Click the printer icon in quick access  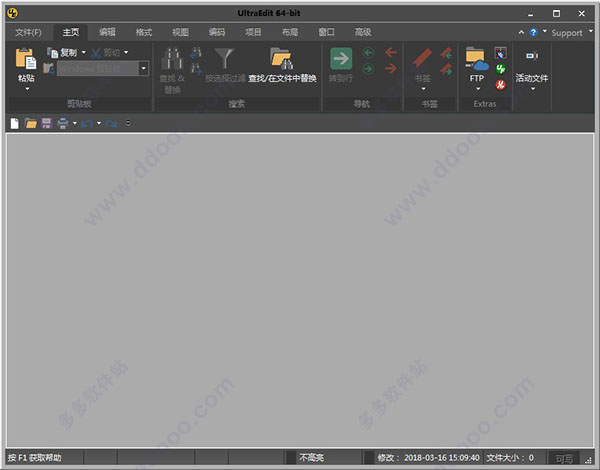pos(63,123)
